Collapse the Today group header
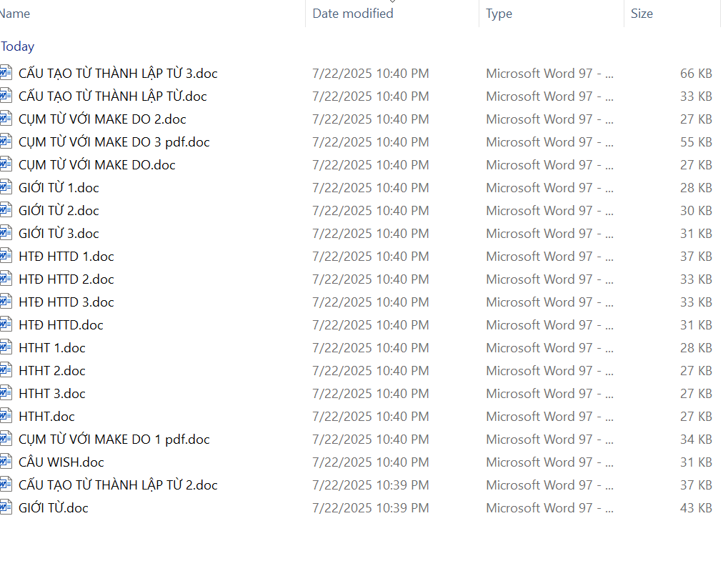Viewport: 728px width, 566px height. (x=18, y=46)
